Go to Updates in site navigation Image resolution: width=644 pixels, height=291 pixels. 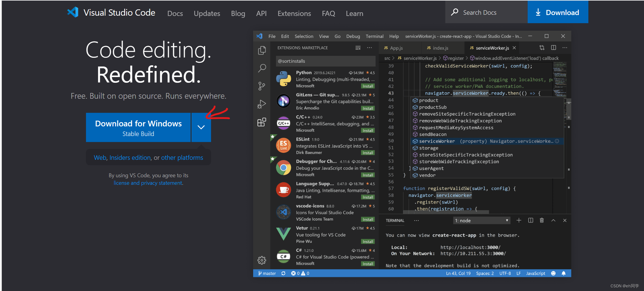[207, 14]
